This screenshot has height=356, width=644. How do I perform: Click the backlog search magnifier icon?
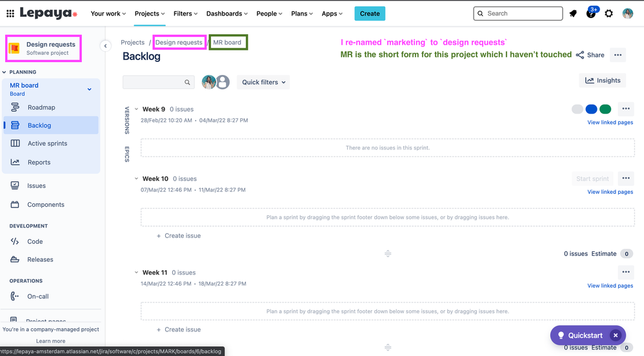tap(187, 82)
